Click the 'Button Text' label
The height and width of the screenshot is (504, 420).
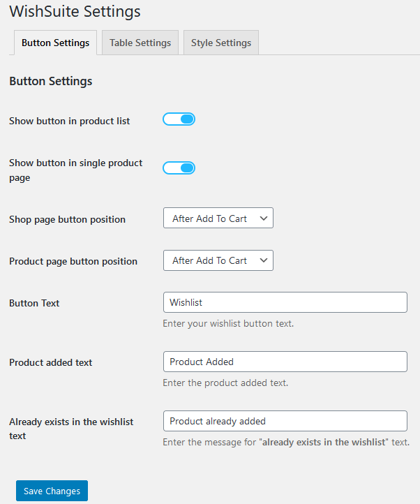click(34, 303)
